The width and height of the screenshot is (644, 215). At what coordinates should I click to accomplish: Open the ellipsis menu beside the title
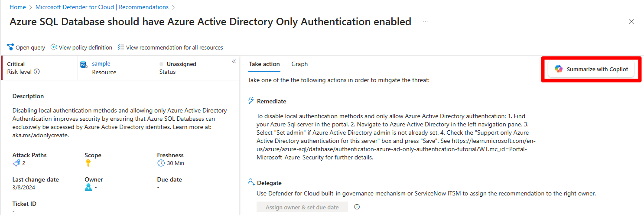[425, 22]
